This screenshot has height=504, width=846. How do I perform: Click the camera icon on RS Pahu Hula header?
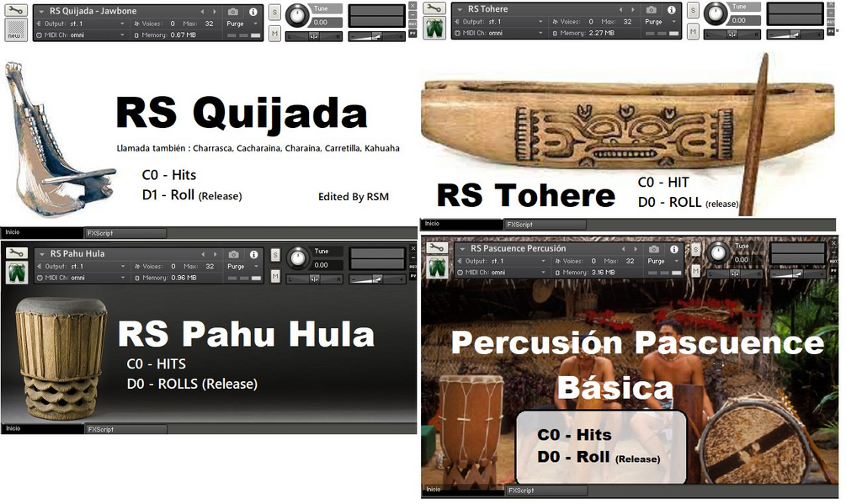pyautogui.click(x=236, y=255)
